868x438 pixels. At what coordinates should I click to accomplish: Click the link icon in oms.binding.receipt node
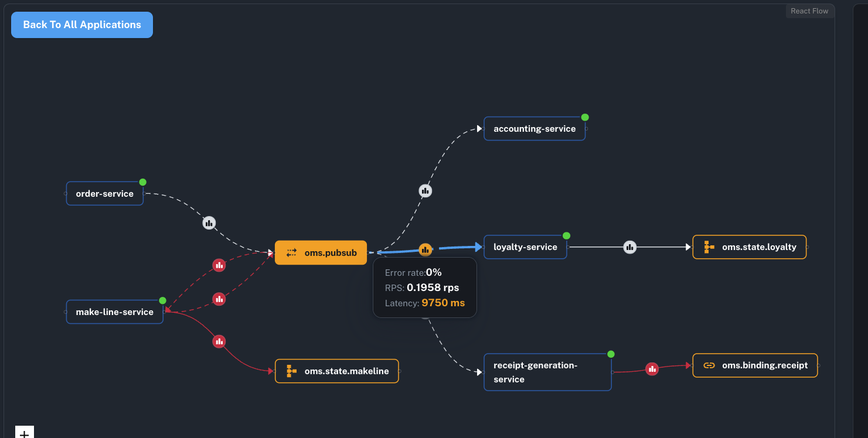pyautogui.click(x=709, y=365)
